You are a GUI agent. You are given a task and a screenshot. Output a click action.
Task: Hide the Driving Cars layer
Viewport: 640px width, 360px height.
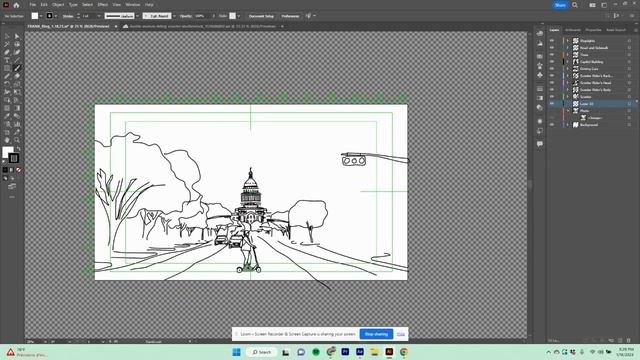[x=552, y=69]
